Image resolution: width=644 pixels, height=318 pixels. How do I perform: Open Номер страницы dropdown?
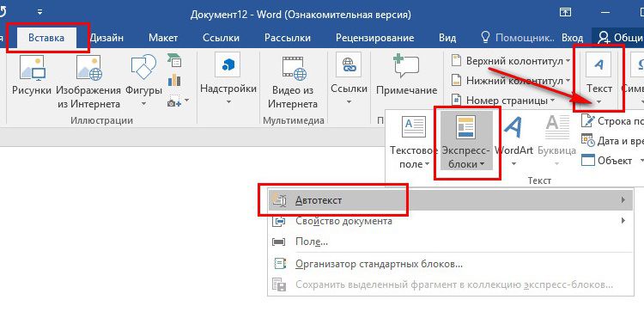coord(503,101)
